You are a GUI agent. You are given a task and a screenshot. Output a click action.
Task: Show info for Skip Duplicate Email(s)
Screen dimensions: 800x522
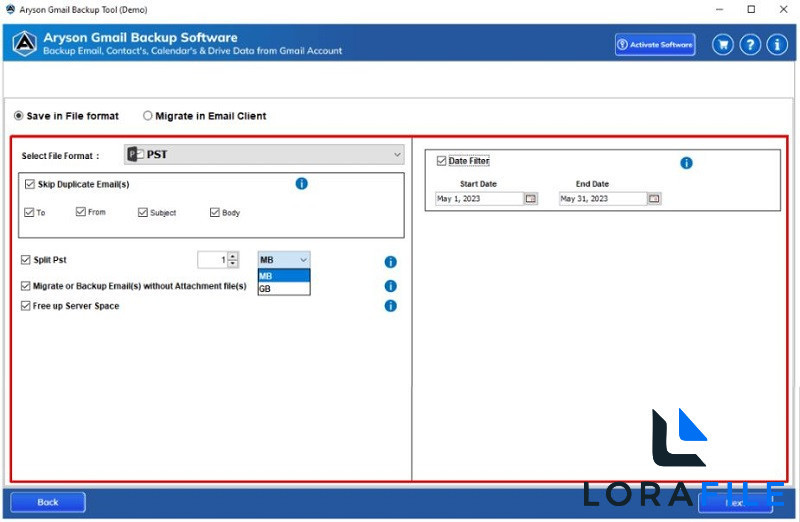(x=302, y=184)
